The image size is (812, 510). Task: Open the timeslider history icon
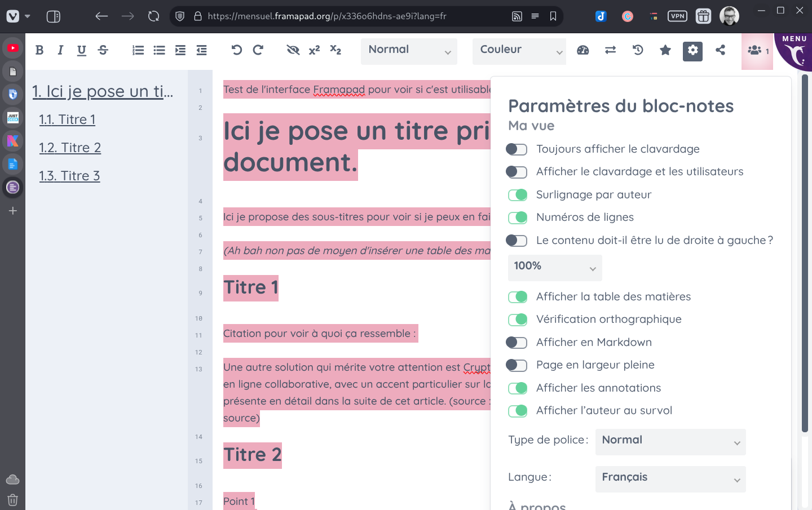[638, 50]
